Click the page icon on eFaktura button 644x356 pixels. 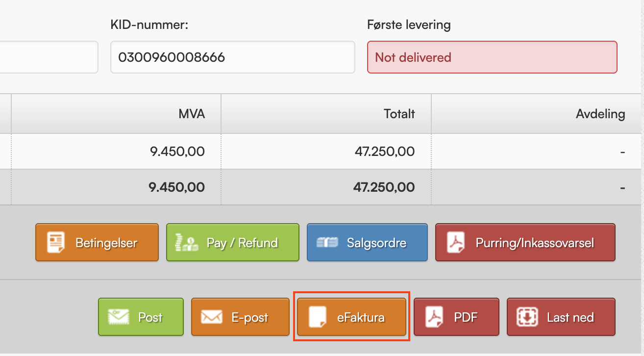(x=317, y=317)
